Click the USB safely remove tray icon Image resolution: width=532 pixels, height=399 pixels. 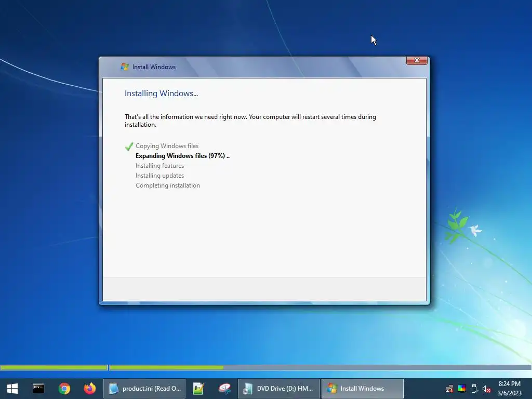[474, 389]
